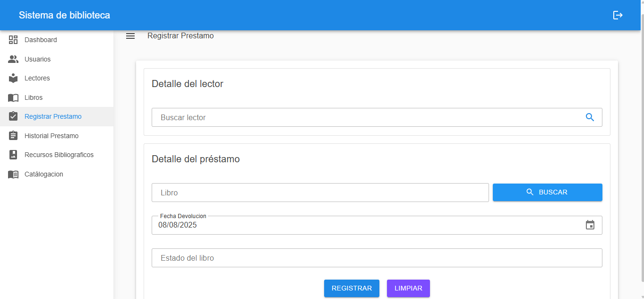Screen dimensions: 644x299
Task: Select the Registrar Prestamo checkmark icon
Action: [x=13, y=116]
